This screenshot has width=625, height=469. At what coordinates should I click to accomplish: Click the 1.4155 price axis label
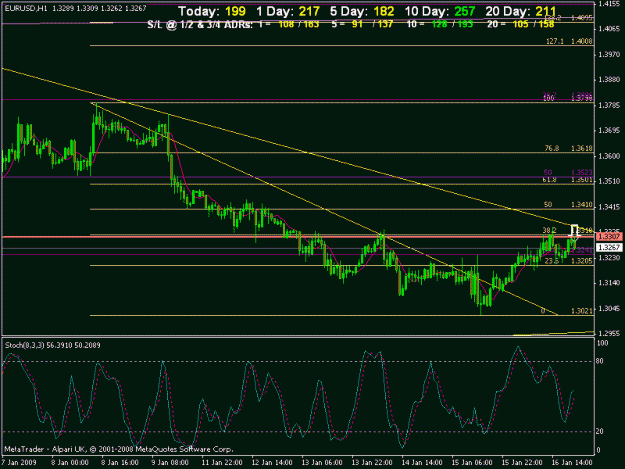pyautogui.click(x=609, y=4)
